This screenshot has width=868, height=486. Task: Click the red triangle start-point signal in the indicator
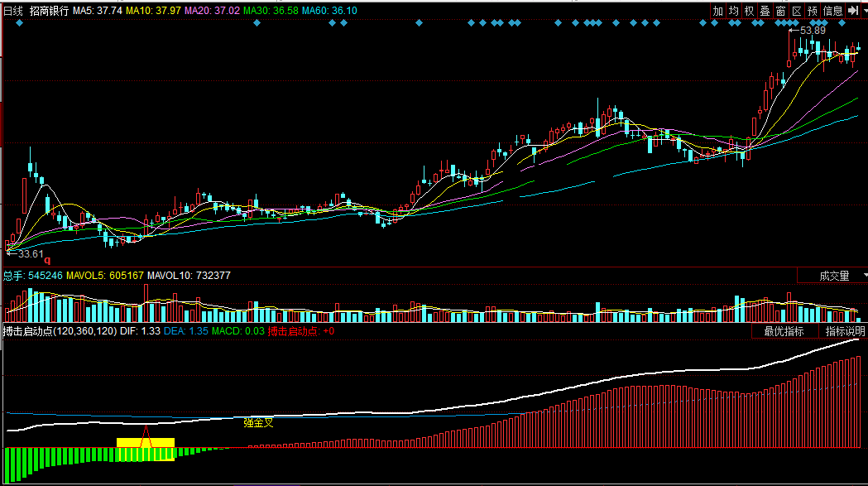pyautogui.click(x=146, y=436)
